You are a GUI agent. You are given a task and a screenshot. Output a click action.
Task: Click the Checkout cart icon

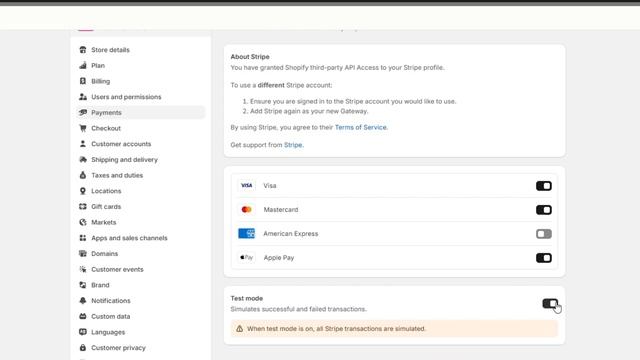(x=83, y=128)
